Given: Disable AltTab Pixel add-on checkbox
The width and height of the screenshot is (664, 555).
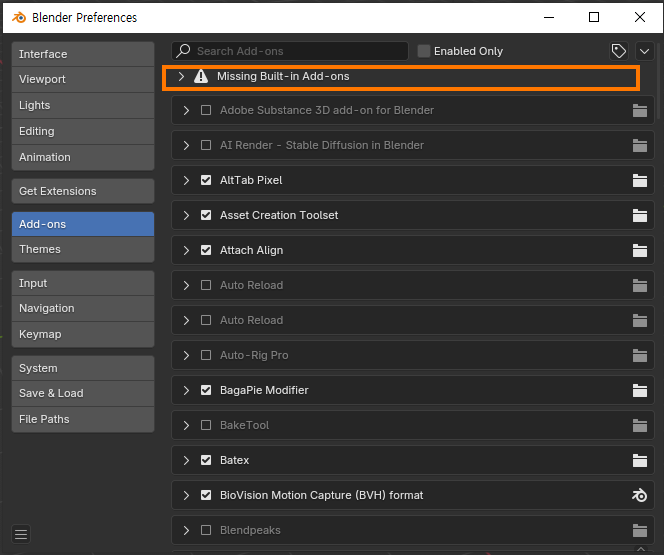Looking at the screenshot, I should tap(206, 180).
